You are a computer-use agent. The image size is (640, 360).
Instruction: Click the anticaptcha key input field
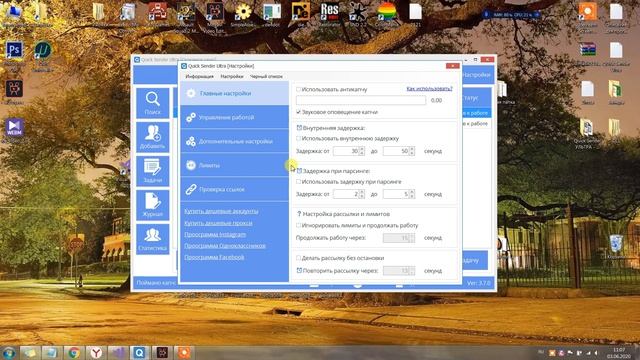pos(361,100)
